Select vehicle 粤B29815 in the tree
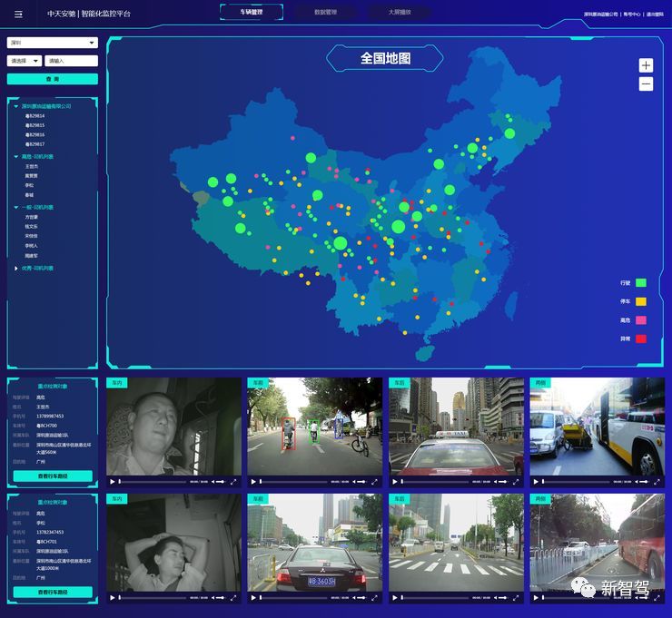The height and width of the screenshot is (618, 672). pos(35,125)
